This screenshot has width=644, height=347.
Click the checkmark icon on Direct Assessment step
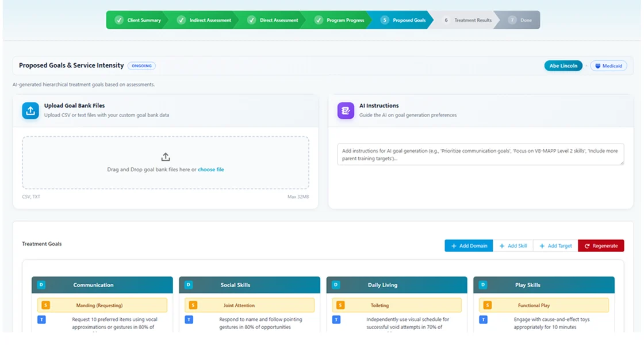(251, 20)
